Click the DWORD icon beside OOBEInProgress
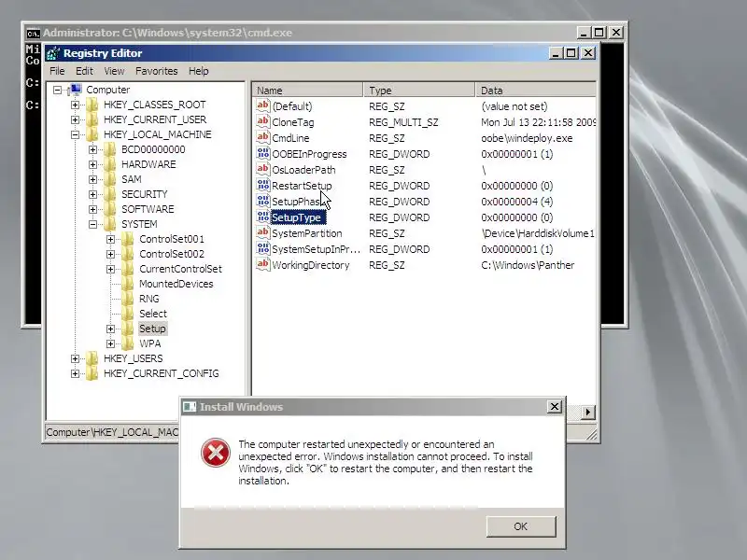Image resolution: width=747 pixels, height=560 pixels. pos(263,154)
